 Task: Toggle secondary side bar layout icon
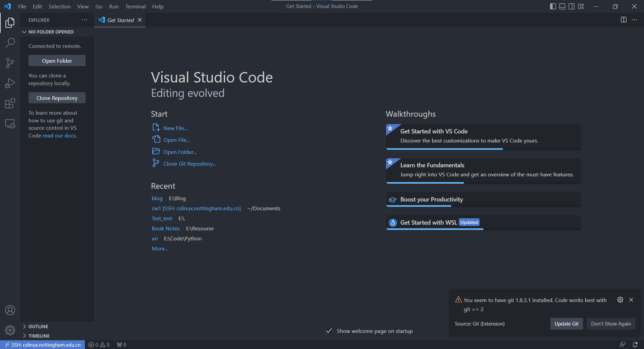click(x=572, y=6)
